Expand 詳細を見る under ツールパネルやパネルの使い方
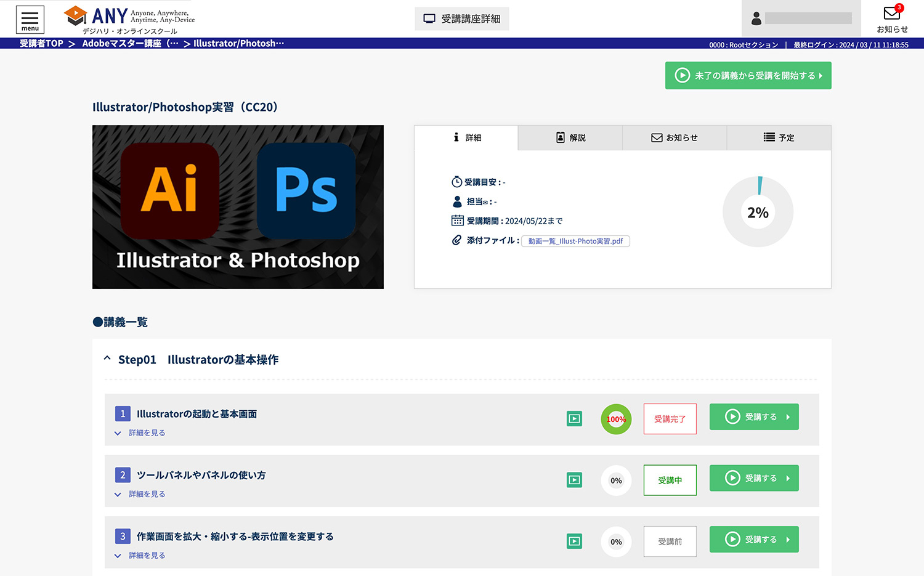 (140, 494)
